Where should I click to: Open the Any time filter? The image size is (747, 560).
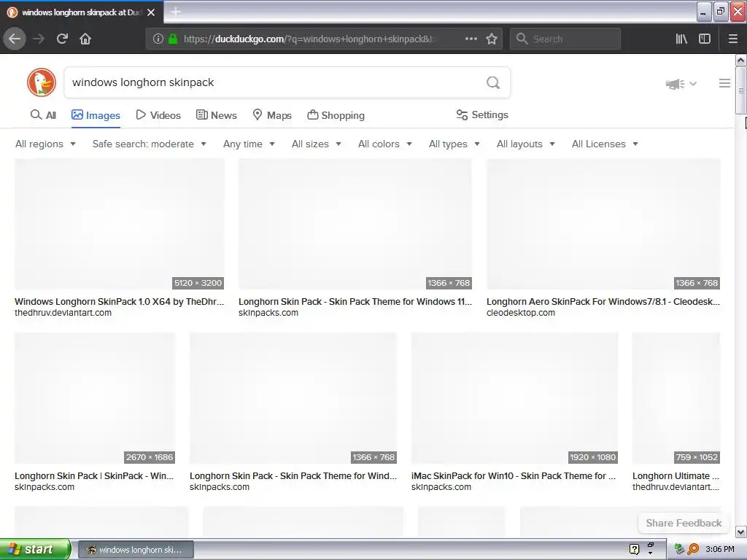pos(249,144)
